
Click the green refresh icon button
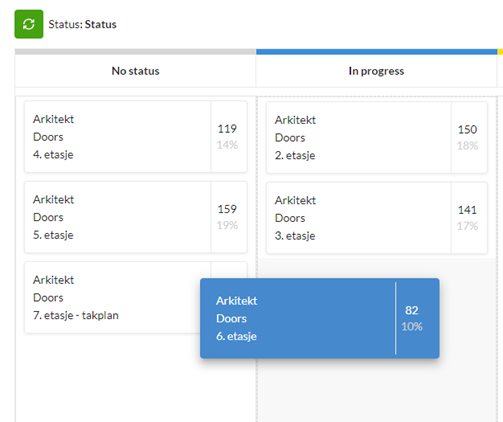(29, 24)
